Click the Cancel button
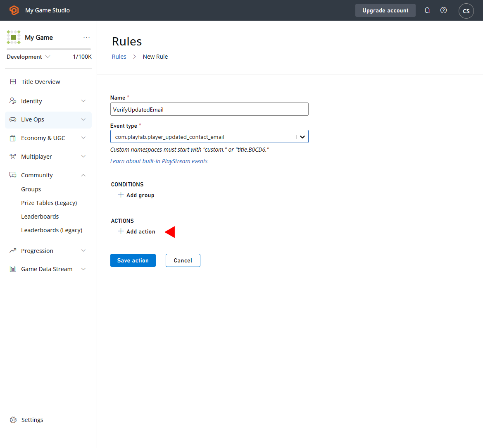Image resolution: width=483 pixels, height=448 pixels. pyautogui.click(x=183, y=260)
